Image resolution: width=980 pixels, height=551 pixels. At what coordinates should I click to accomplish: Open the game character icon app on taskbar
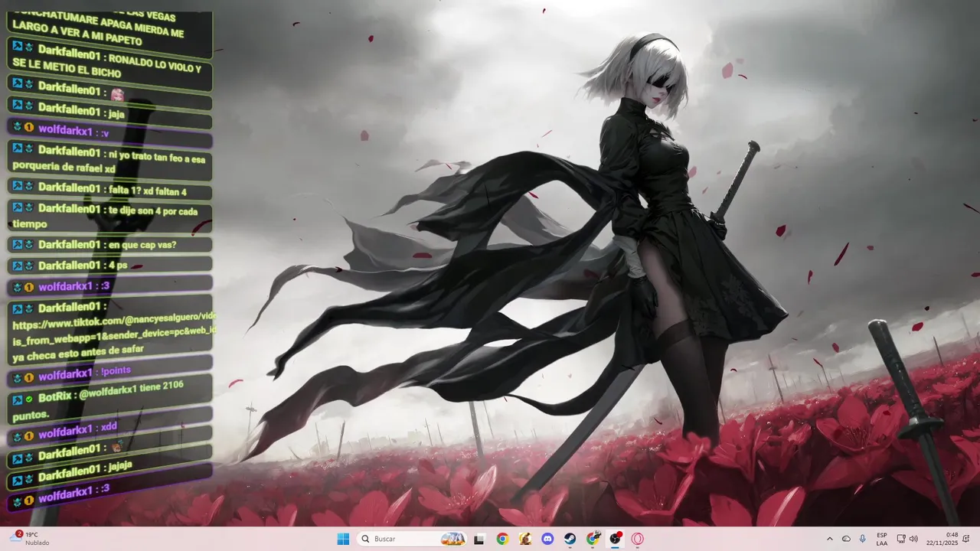coord(525,539)
